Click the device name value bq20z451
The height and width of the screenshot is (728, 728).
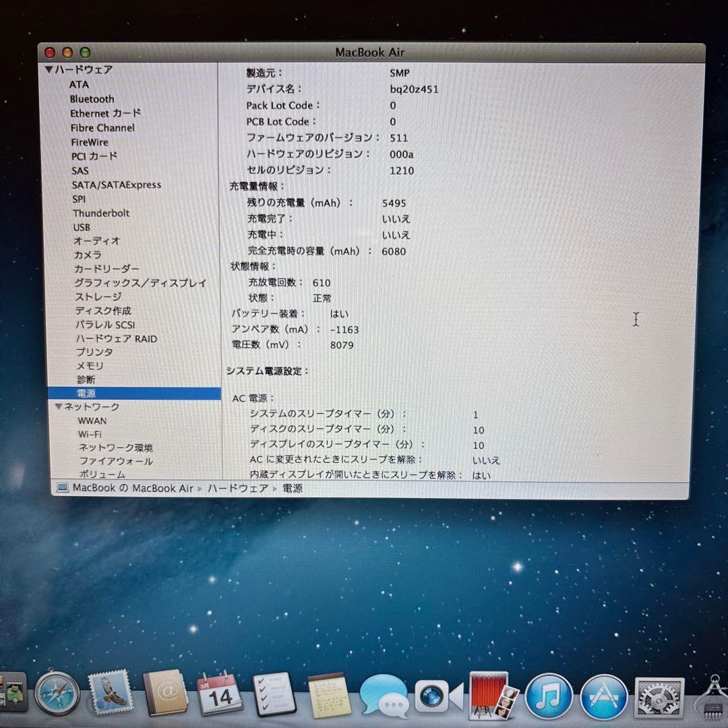(x=414, y=89)
